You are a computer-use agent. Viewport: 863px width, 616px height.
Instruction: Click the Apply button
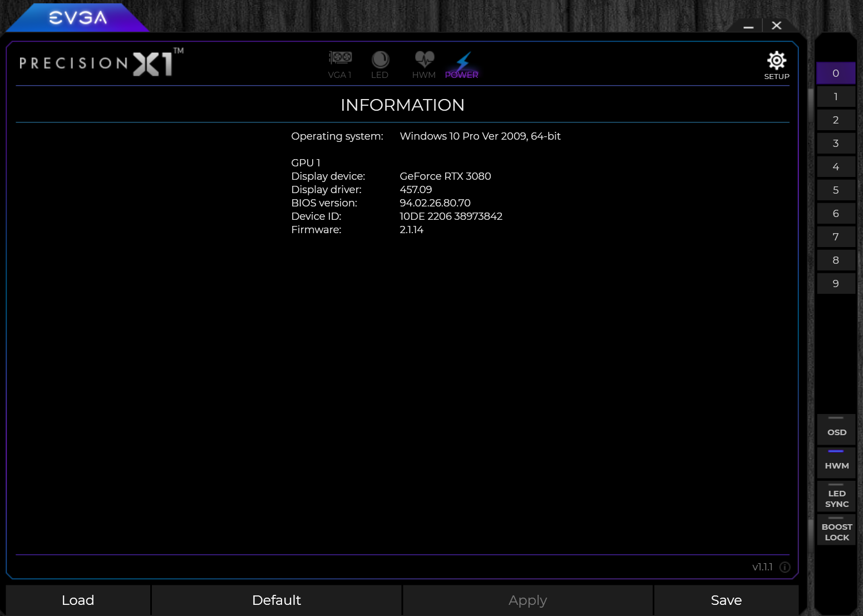(527, 600)
